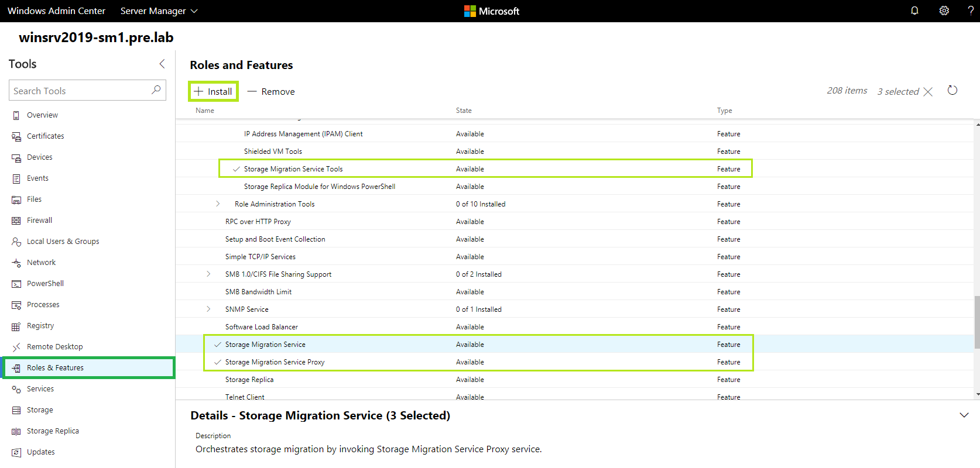Click the Install button
This screenshot has height=468, width=980.
213,91
